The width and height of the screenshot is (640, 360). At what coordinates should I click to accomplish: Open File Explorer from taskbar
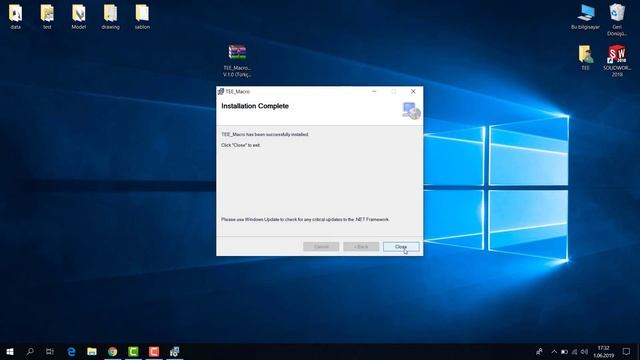coord(92,351)
